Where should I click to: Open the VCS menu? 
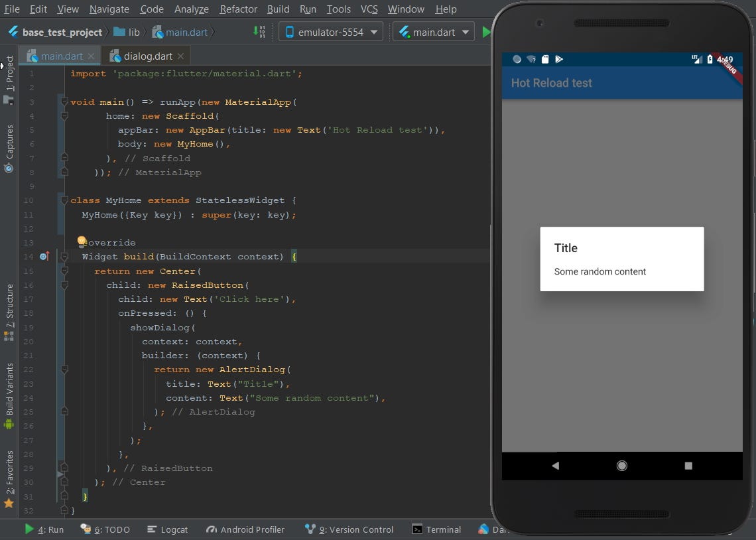(369, 9)
